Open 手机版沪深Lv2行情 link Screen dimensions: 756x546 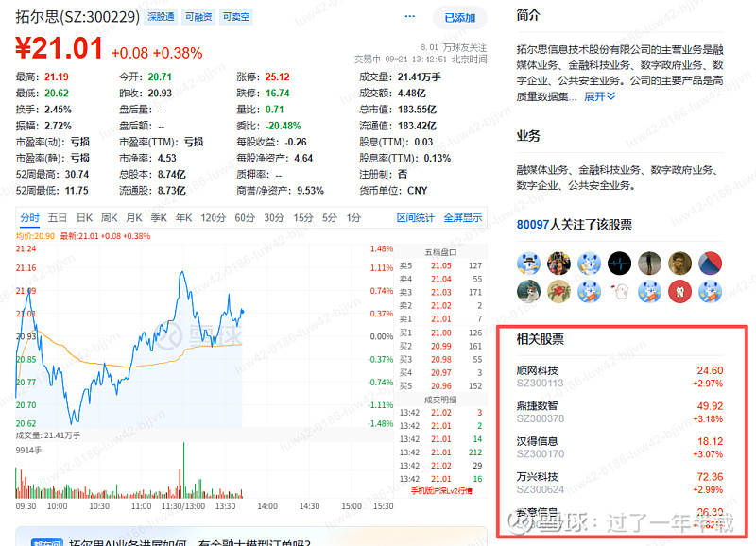point(441,491)
